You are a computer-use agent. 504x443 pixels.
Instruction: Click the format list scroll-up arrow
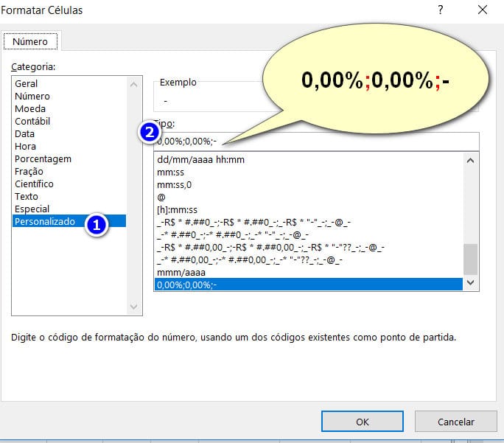click(470, 161)
